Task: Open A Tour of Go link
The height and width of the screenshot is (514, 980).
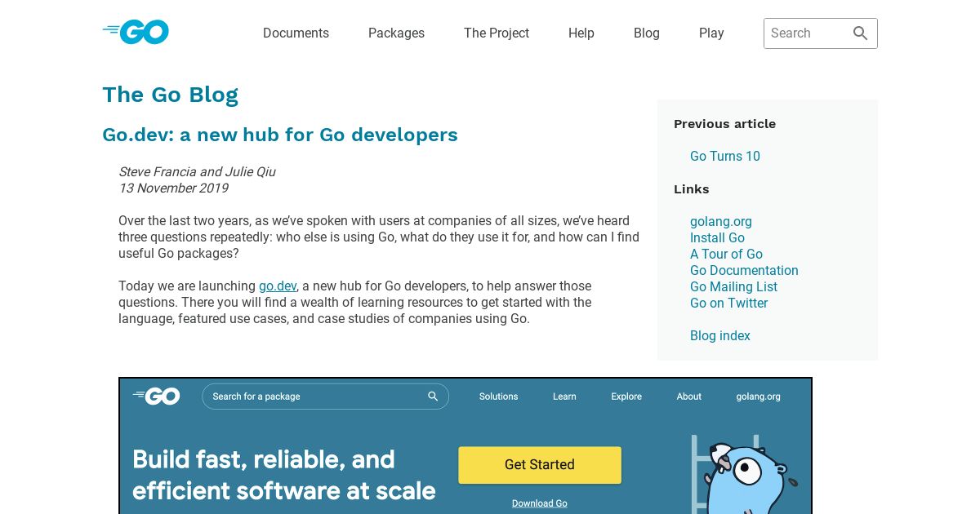Action: (x=726, y=255)
